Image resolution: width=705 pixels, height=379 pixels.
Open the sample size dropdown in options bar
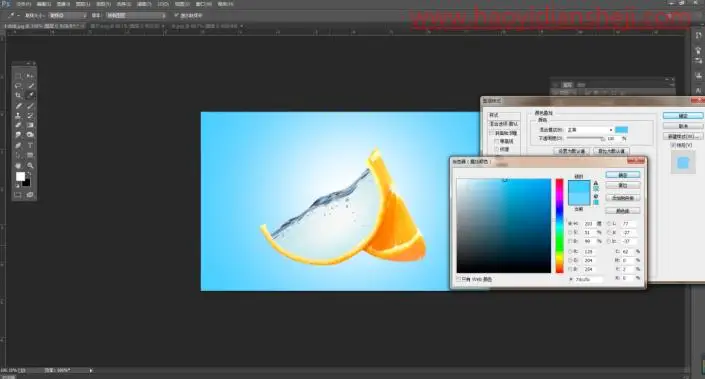coord(67,15)
